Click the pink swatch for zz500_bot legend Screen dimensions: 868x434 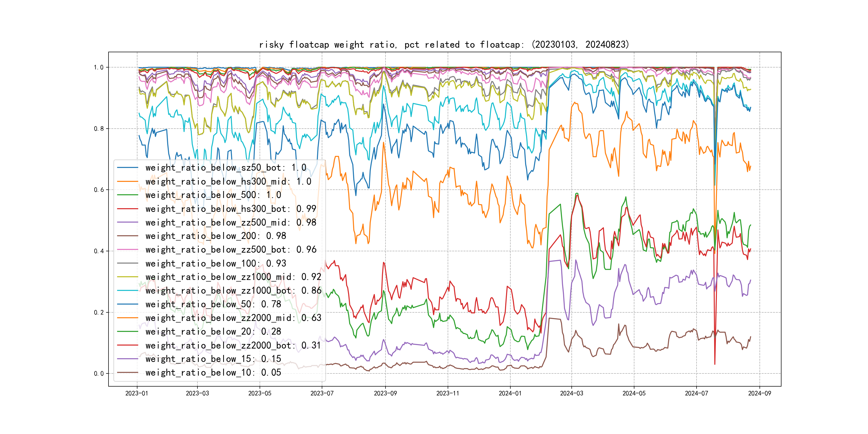127,250
